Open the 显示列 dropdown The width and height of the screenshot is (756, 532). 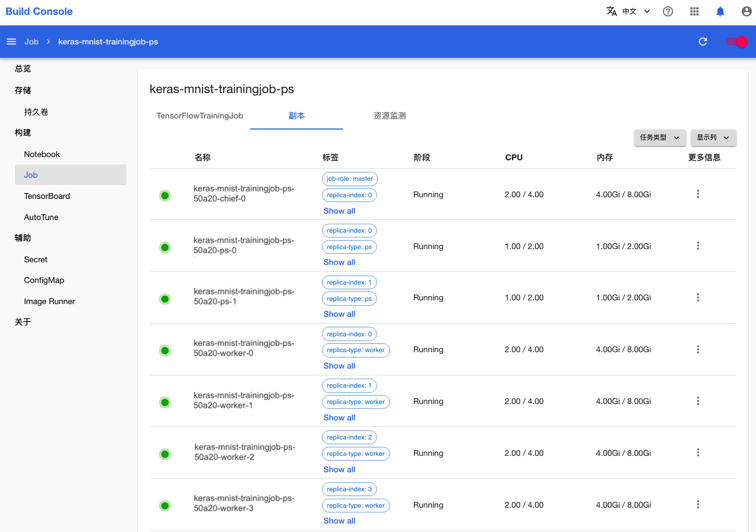[x=713, y=137]
